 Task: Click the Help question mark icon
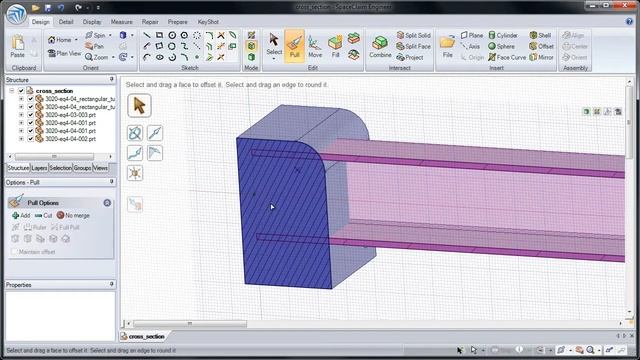tap(629, 22)
